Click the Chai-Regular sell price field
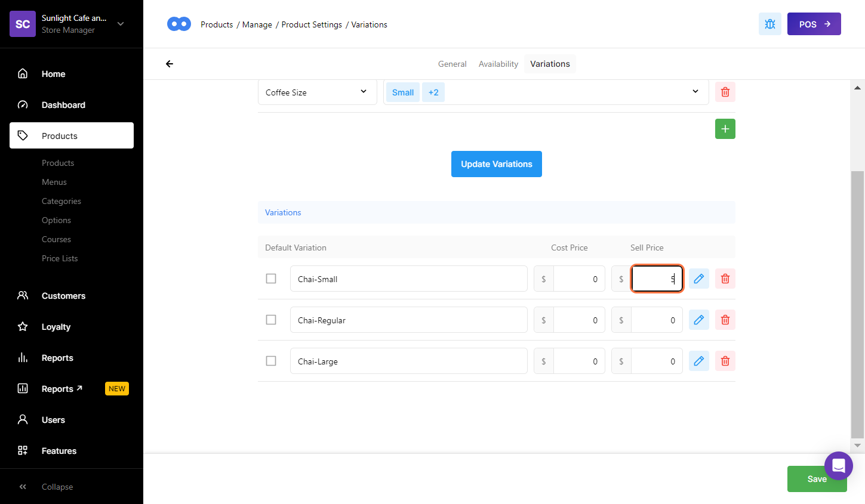The image size is (865, 504). pyautogui.click(x=657, y=320)
